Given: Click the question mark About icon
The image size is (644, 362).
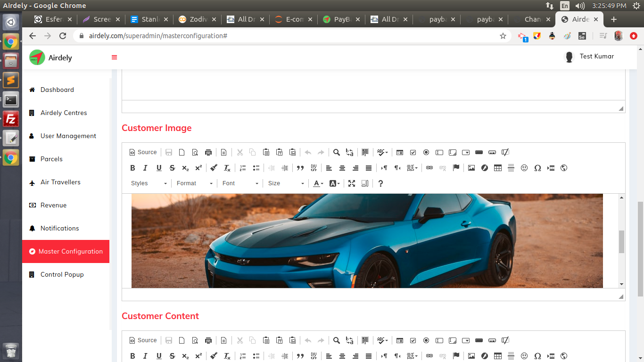Looking at the screenshot, I should coord(380,183).
